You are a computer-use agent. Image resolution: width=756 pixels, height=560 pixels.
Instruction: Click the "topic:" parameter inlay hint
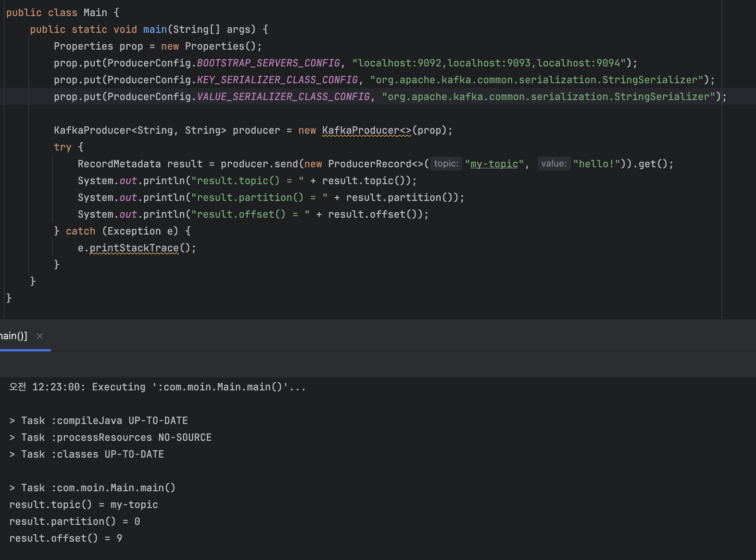click(x=446, y=164)
